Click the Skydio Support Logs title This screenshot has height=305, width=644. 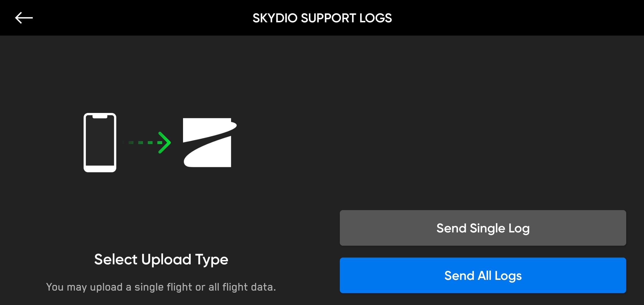click(322, 18)
